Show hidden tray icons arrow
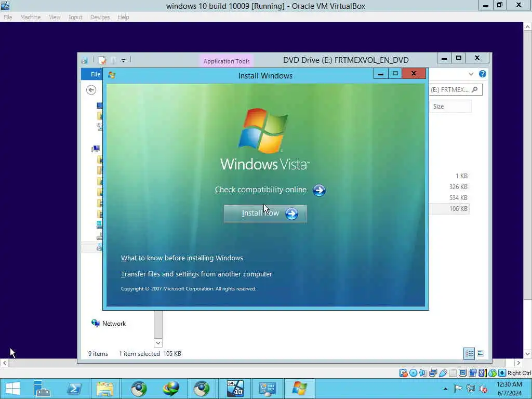 coord(445,389)
